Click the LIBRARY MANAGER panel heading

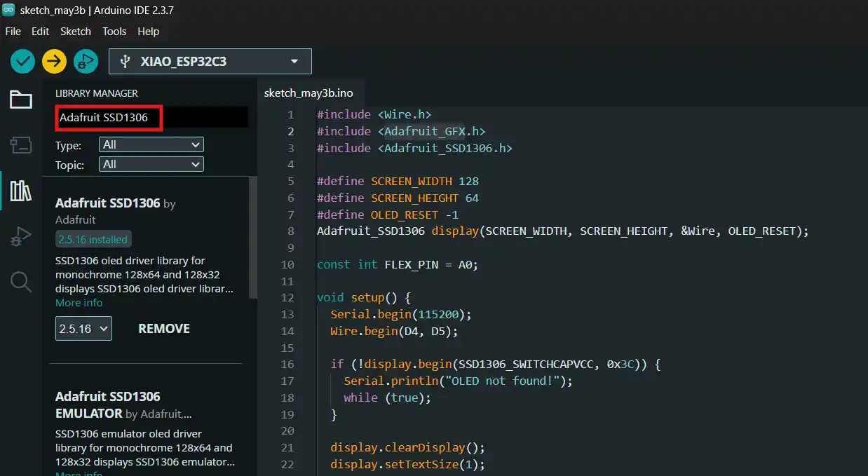point(97,93)
